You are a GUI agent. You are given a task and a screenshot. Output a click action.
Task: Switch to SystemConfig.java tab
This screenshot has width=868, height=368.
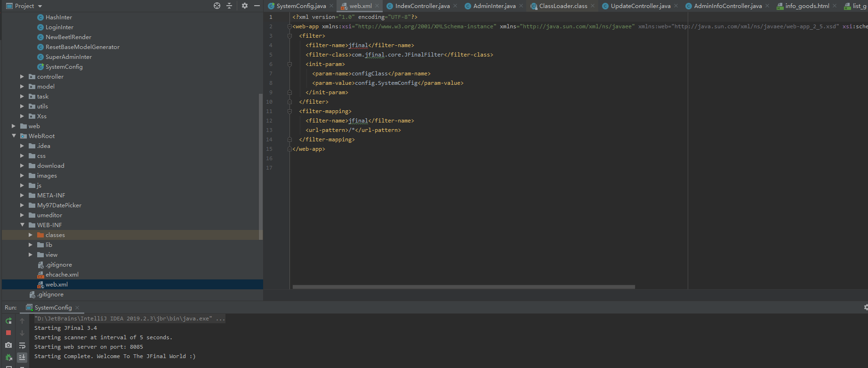[301, 6]
